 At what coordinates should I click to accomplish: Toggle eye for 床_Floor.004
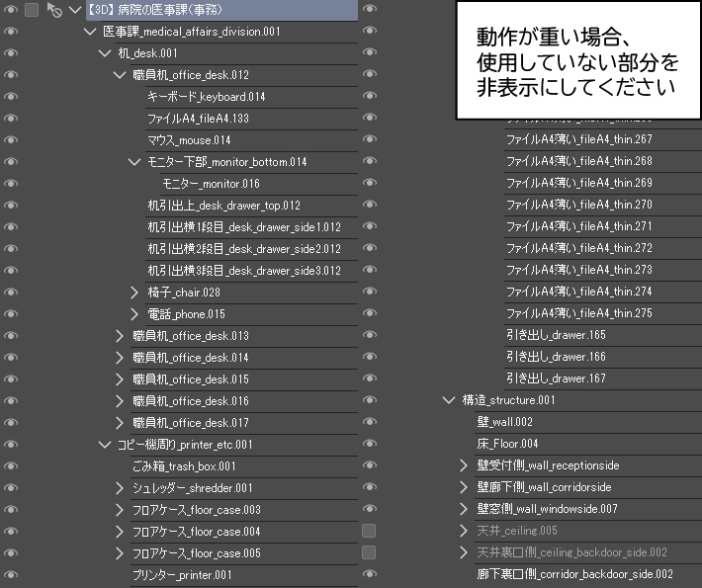[x=370, y=443]
